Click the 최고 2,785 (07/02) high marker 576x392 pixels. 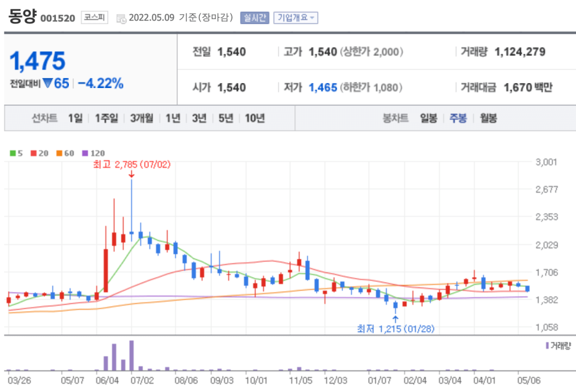point(132,164)
